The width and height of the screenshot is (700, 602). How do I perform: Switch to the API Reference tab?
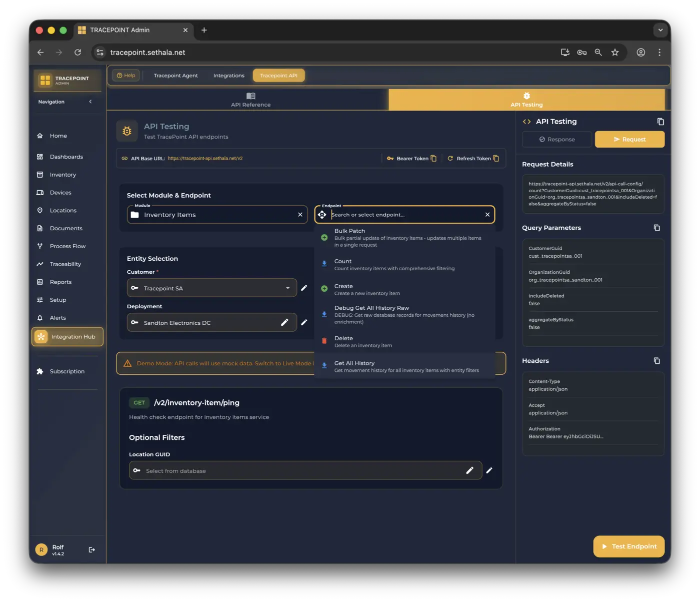(x=250, y=100)
